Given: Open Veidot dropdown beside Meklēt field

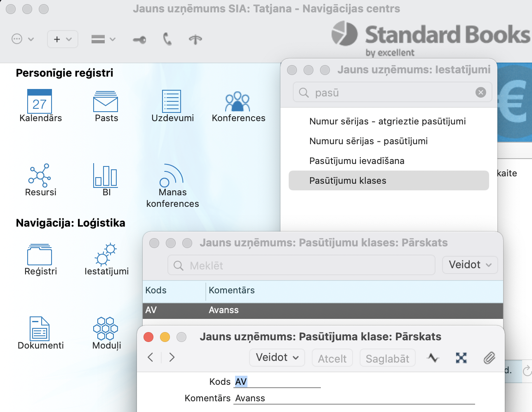Looking at the screenshot, I should (x=470, y=265).
